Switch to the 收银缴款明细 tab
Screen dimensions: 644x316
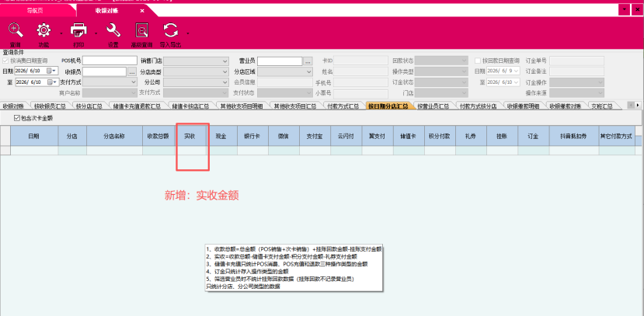tap(523, 106)
